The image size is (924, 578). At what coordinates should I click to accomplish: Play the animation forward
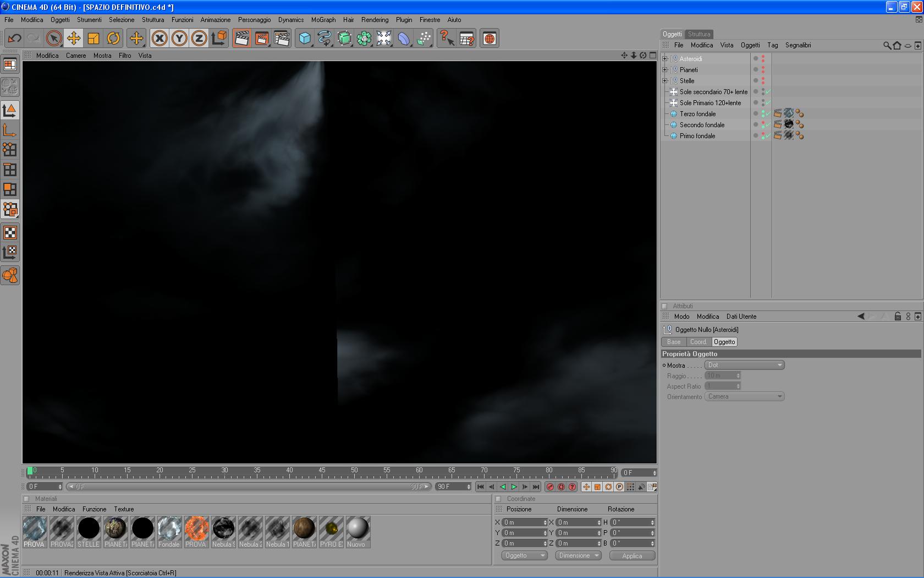coord(514,487)
